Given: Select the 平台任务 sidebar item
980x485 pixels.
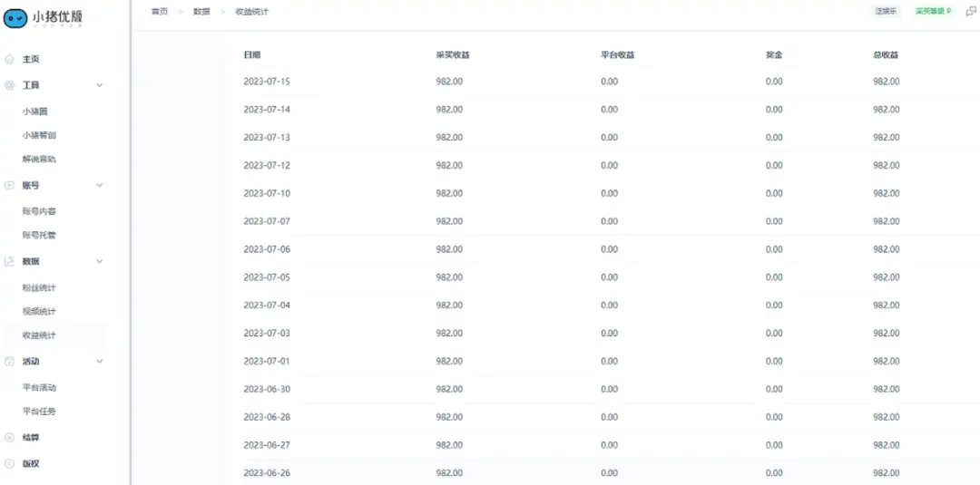Looking at the screenshot, I should (x=39, y=411).
